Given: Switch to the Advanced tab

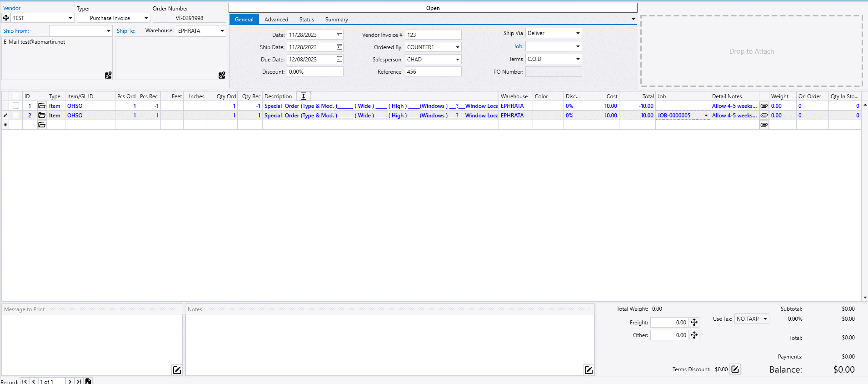Looking at the screenshot, I should click(276, 20).
